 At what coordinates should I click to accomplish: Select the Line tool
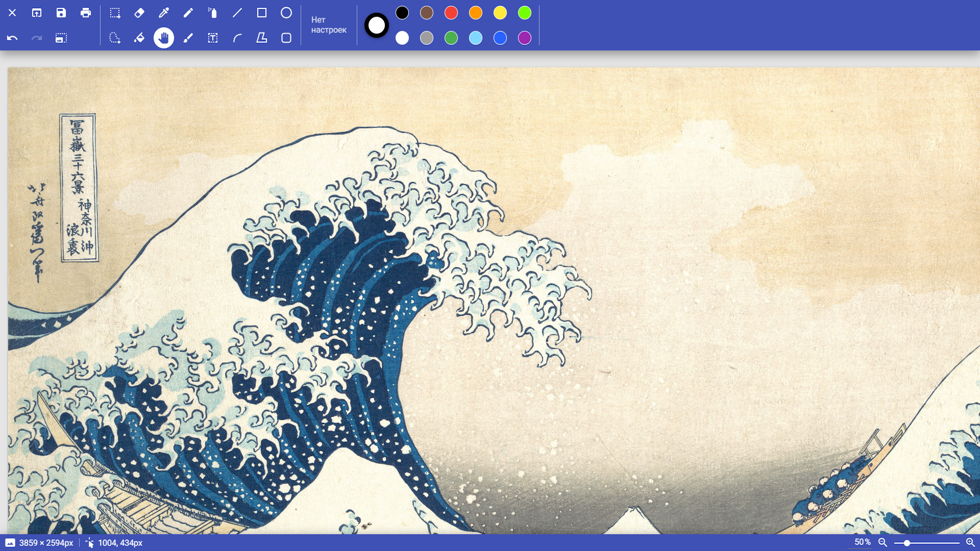237,13
